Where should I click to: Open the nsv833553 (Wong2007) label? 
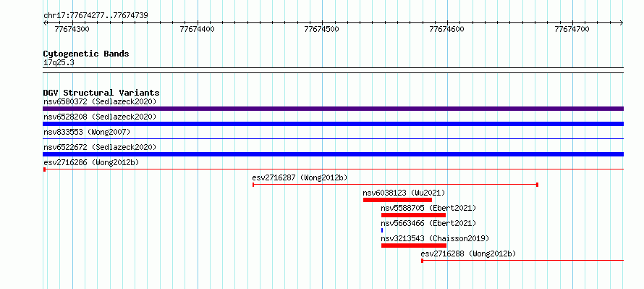pyautogui.click(x=87, y=132)
